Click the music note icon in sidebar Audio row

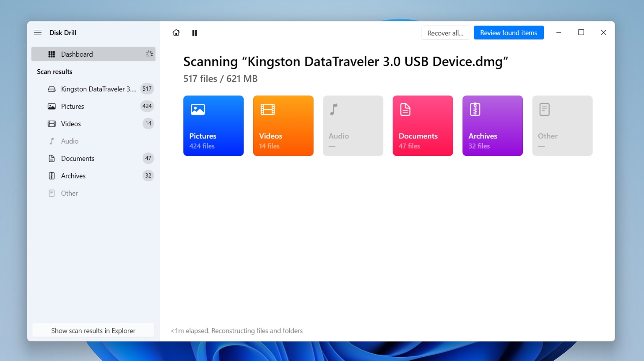[x=52, y=141]
